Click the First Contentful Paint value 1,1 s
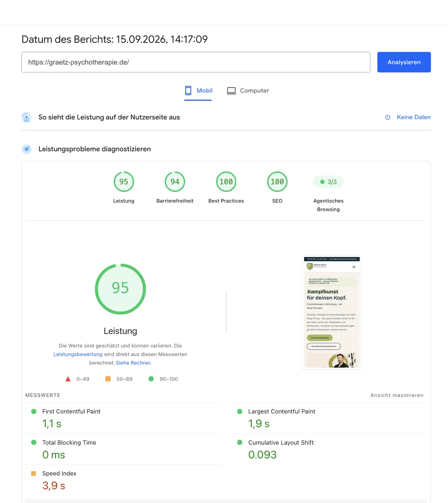The width and height of the screenshot is (448, 503). point(52,424)
